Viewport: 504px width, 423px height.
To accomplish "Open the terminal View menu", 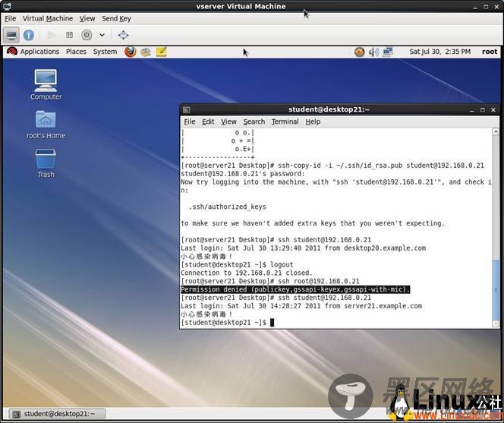I will [228, 122].
